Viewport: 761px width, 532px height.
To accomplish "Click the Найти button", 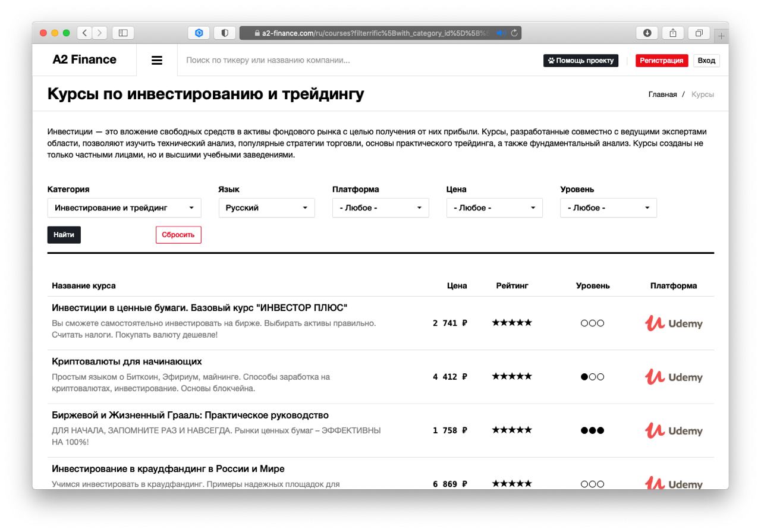I will coord(64,235).
